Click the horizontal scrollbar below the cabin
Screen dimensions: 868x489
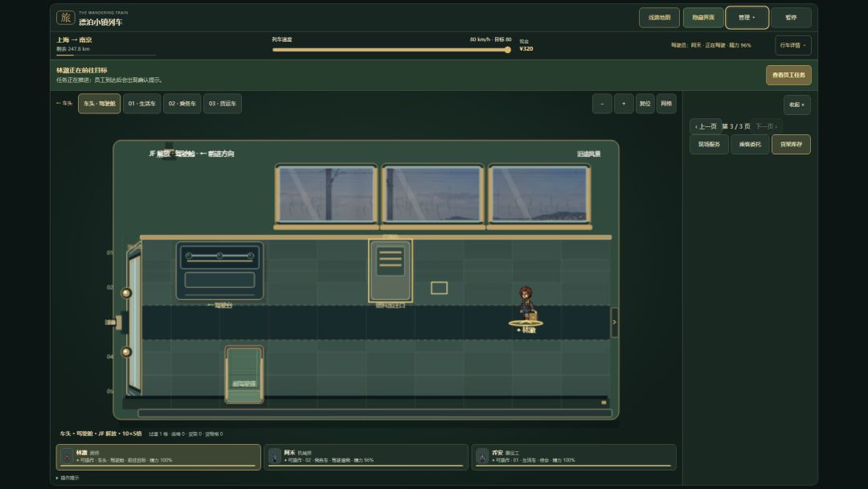tap(375, 413)
